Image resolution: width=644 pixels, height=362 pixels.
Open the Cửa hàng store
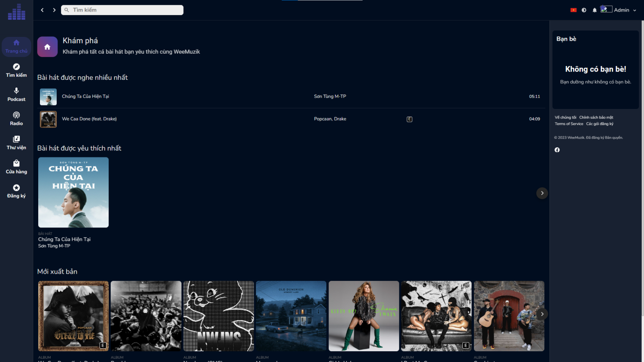16,167
